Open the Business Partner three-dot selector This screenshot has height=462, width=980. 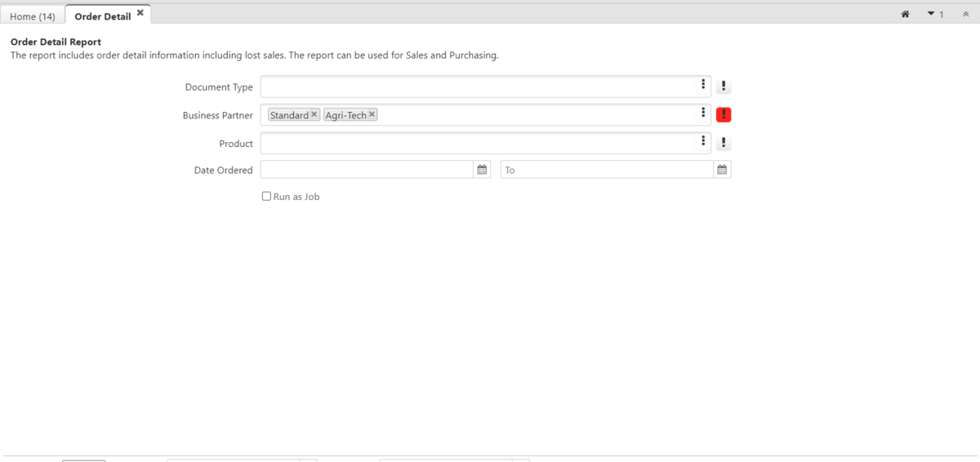pos(703,113)
